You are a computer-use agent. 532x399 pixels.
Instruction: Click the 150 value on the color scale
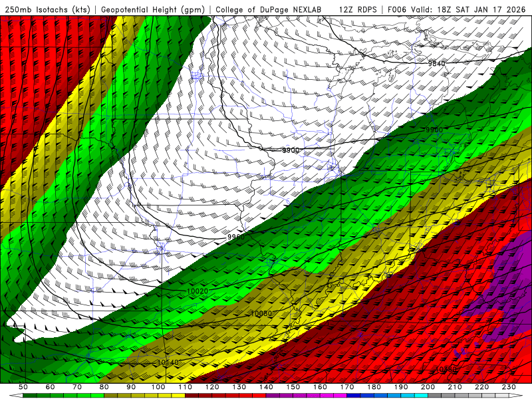(x=293, y=387)
